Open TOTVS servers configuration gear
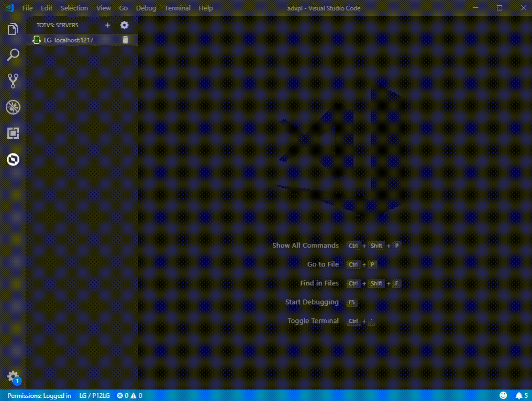Viewport: 532px width, 401px height. [125, 25]
